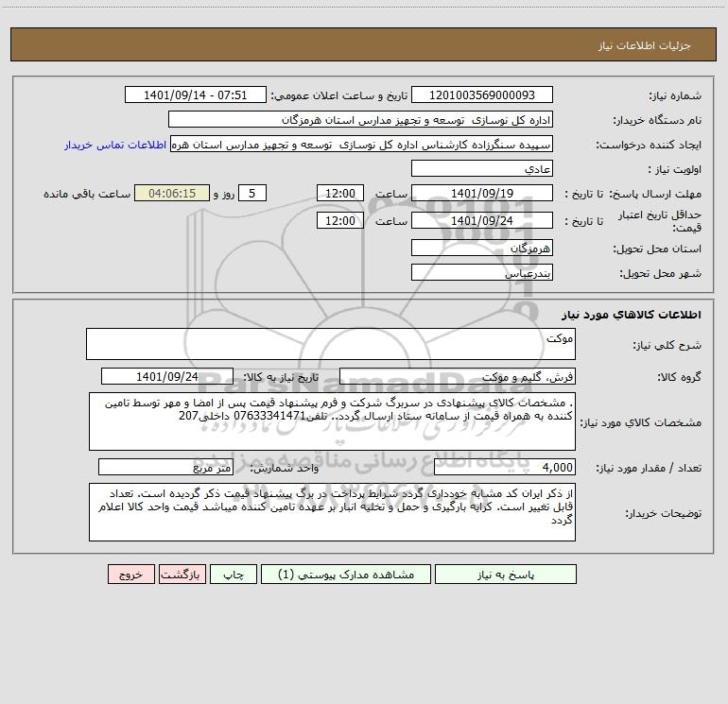Click the تاریخ نیاز به کالا label

click(x=282, y=377)
